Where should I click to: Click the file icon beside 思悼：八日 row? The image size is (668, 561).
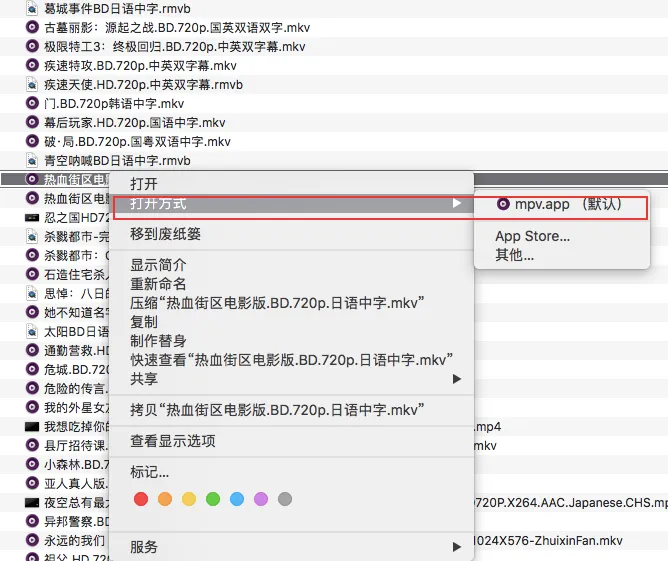[x=32, y=293]
